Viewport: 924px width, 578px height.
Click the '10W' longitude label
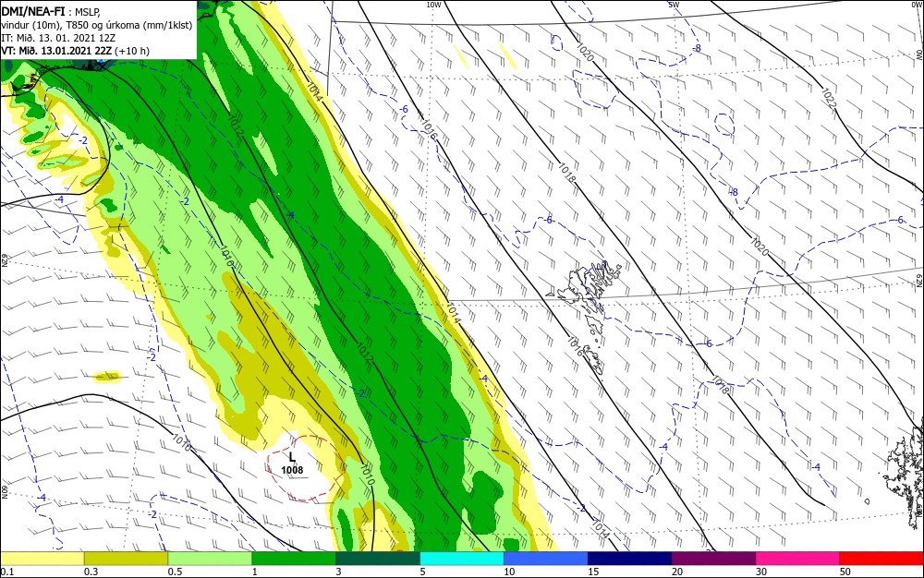tap(433, 5)
